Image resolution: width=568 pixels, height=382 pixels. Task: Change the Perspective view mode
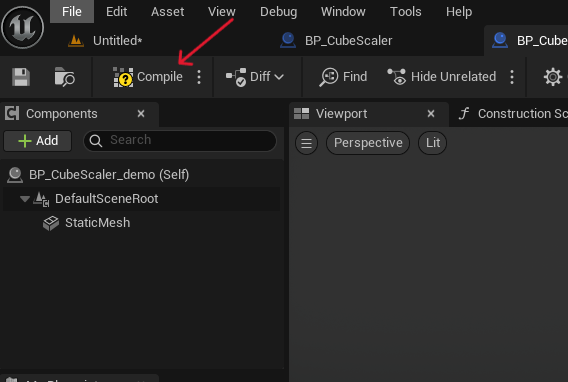pyautogui.click(x=368, y=143)
